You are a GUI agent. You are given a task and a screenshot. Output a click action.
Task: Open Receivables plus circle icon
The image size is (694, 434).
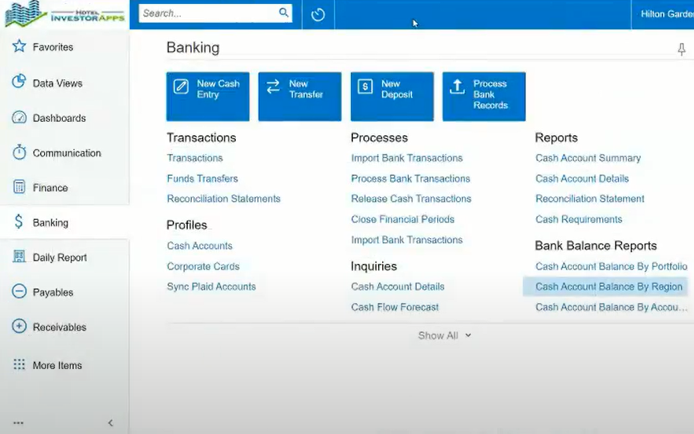19,327
